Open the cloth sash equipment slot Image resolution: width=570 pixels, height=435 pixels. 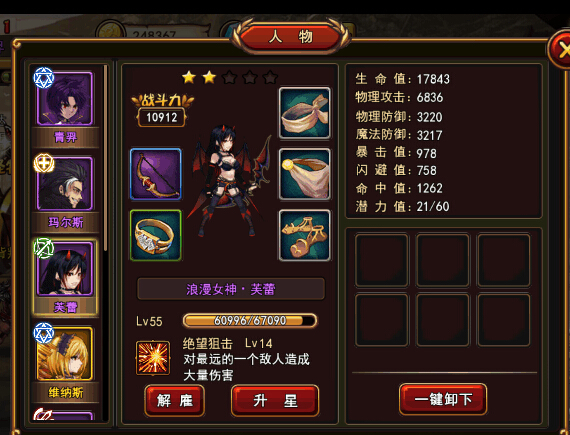(305, 174)
